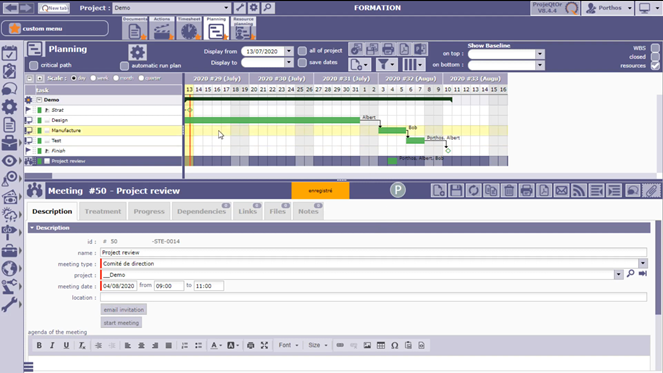Image resolution: width=663 pixels, height=373 pixels.
Task: Select the Manufacture task row
Action: 103,130
